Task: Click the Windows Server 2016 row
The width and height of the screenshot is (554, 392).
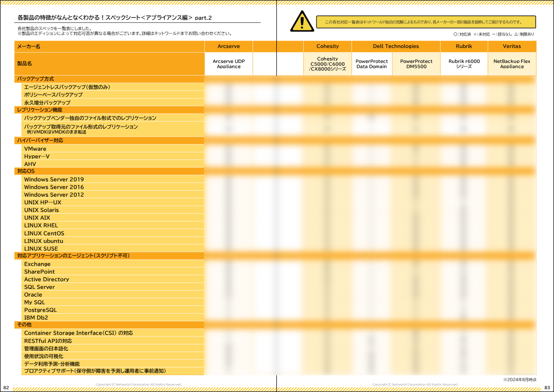Action: (113, 187)
